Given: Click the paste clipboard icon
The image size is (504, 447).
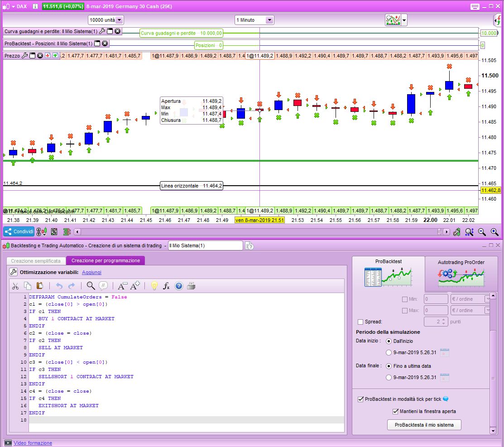Looking at the screenshot, I should click(x=39, y=286).
